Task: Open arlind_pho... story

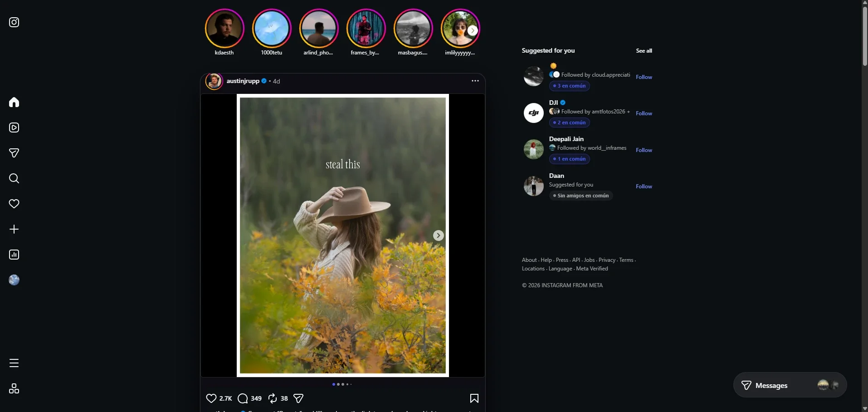Action: coord(319,29)
